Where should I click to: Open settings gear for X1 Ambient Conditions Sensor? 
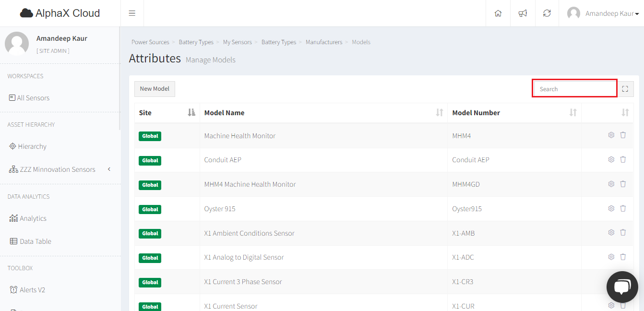[611, 233]
